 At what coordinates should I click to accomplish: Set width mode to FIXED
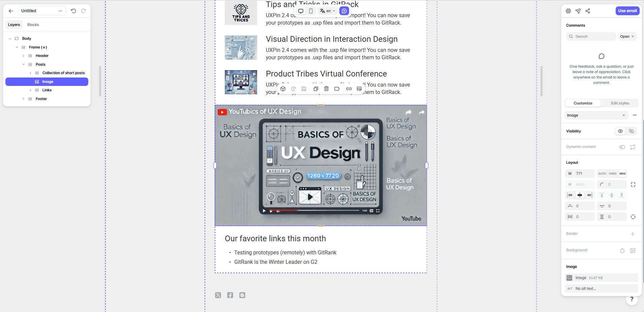(613, 174)
